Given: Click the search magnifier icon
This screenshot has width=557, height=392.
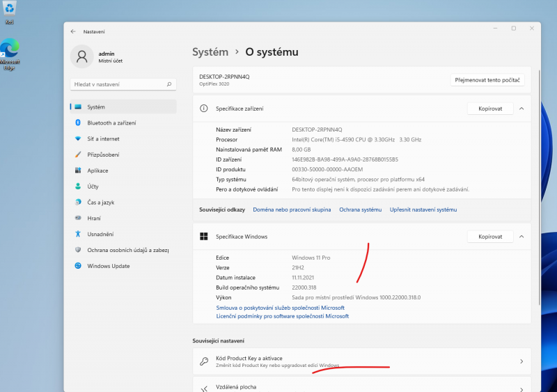Looking at the screenshot, I should click(x=169, y=84).
